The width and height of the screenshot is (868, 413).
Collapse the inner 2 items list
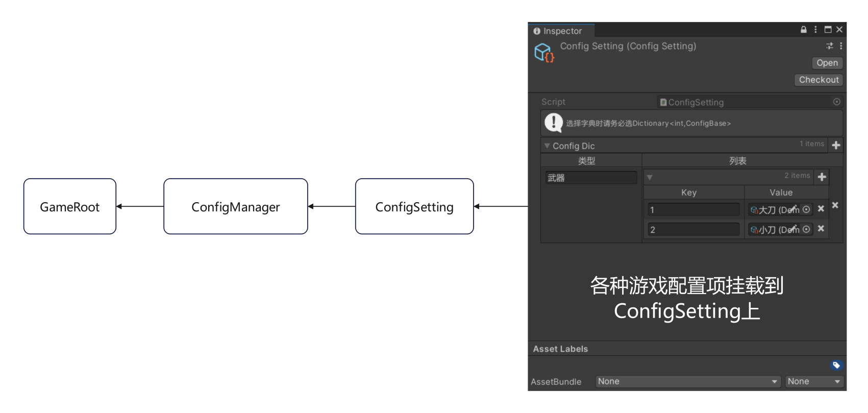pyautogui.click(x=650, y=178)
